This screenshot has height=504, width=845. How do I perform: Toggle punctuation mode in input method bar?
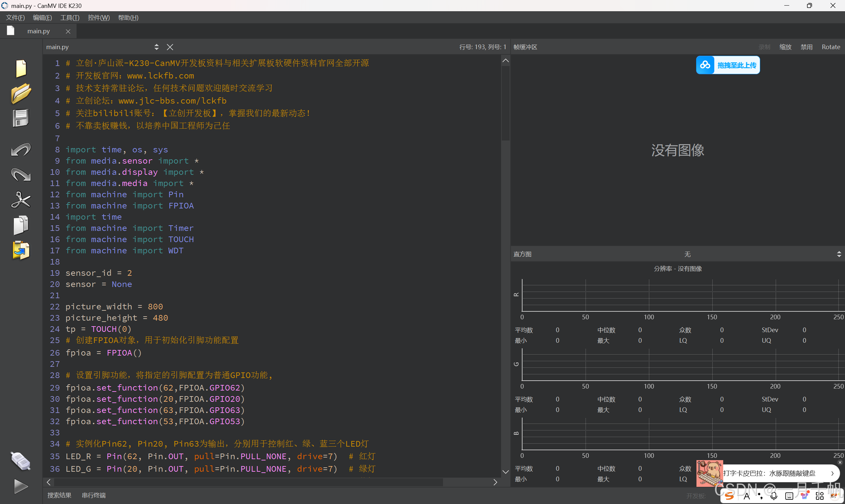(x=760, y=496)
